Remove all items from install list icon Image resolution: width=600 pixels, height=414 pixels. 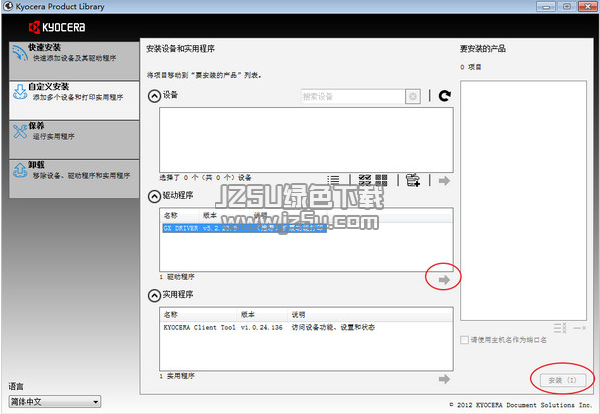(560, 328)
